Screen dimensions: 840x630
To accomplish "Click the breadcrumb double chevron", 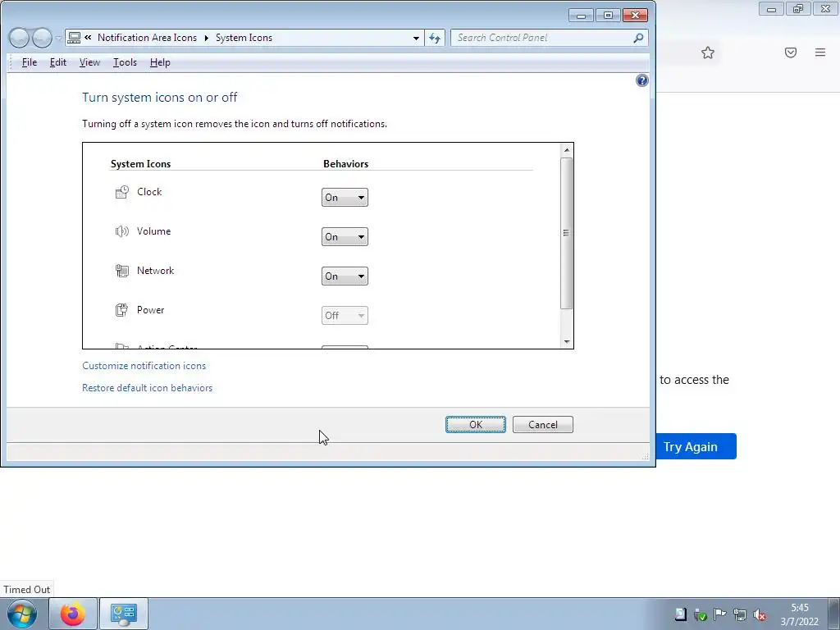I will (88, 38).
